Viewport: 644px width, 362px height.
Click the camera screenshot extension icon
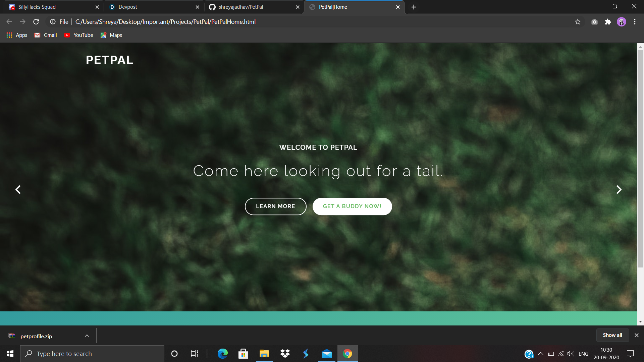tap(594, 22)
